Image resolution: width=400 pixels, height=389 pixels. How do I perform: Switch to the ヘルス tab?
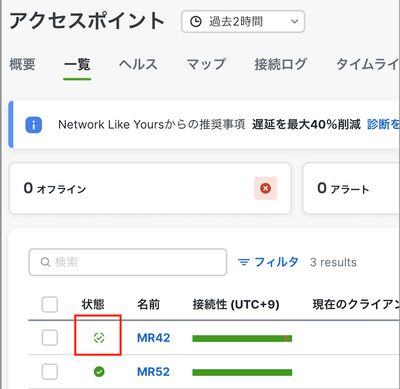pos(138,64)
